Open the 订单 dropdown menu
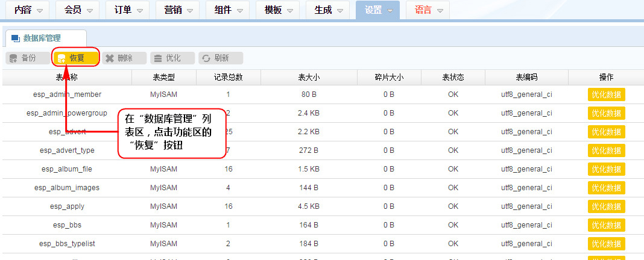 click(127, 10)
